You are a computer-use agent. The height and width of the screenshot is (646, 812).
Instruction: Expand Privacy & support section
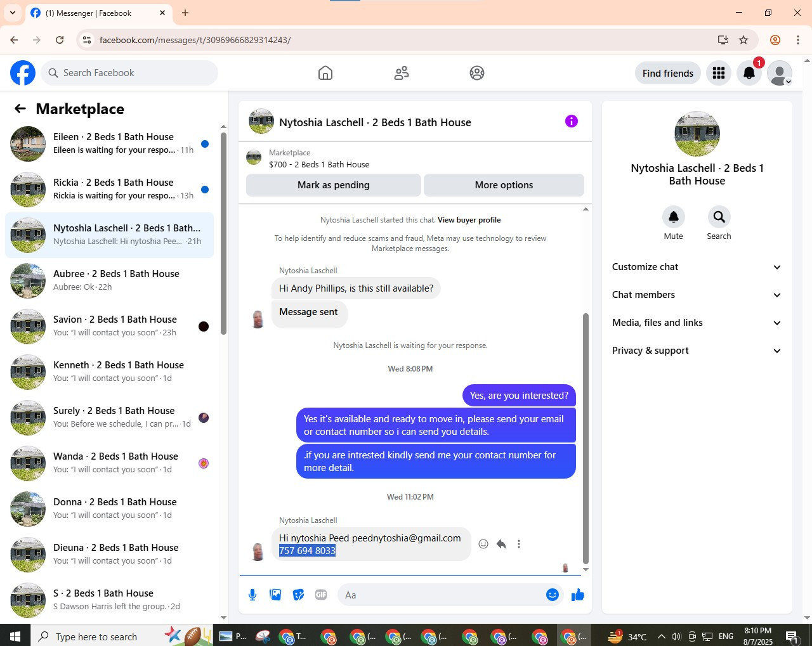(697, 351)
